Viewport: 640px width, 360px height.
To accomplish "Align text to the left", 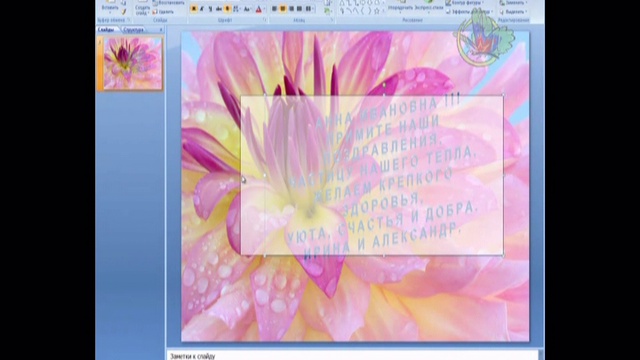I will tap(274, 9).
